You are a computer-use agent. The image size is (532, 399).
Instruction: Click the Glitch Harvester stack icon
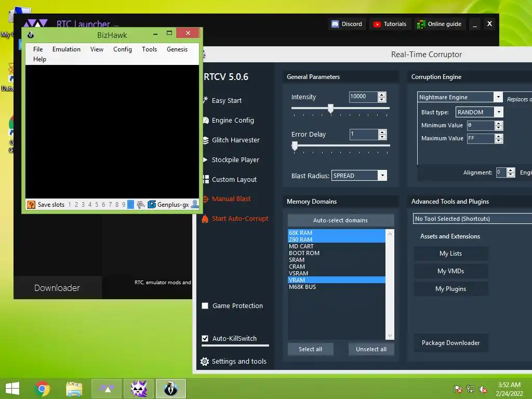206,140
